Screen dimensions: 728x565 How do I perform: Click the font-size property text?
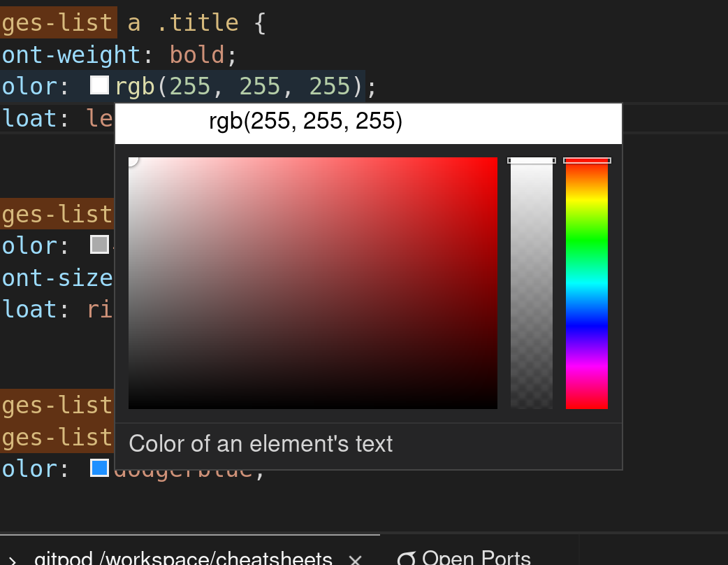click(56, 278)
